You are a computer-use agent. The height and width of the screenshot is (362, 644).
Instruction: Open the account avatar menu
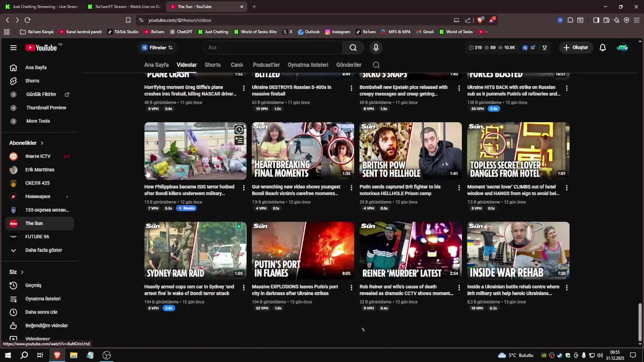coord(622,48)
